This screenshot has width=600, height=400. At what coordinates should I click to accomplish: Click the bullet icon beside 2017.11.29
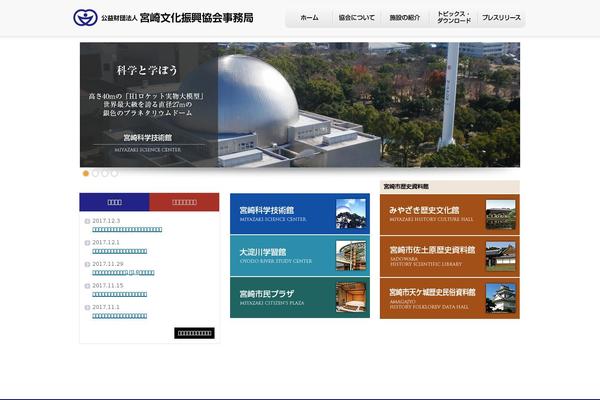point(87,264)
